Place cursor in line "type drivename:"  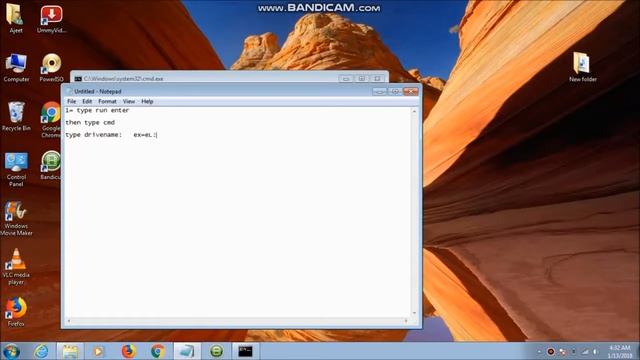[x=93, y=135]
